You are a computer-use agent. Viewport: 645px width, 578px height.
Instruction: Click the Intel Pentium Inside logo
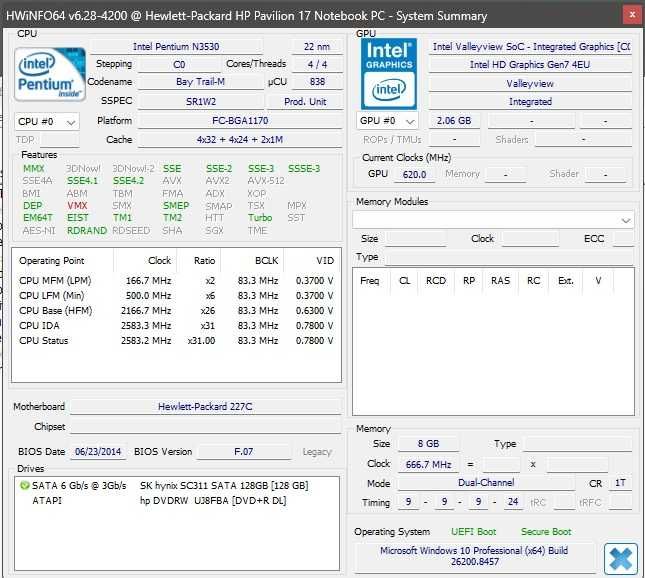[x=50, y=74]
